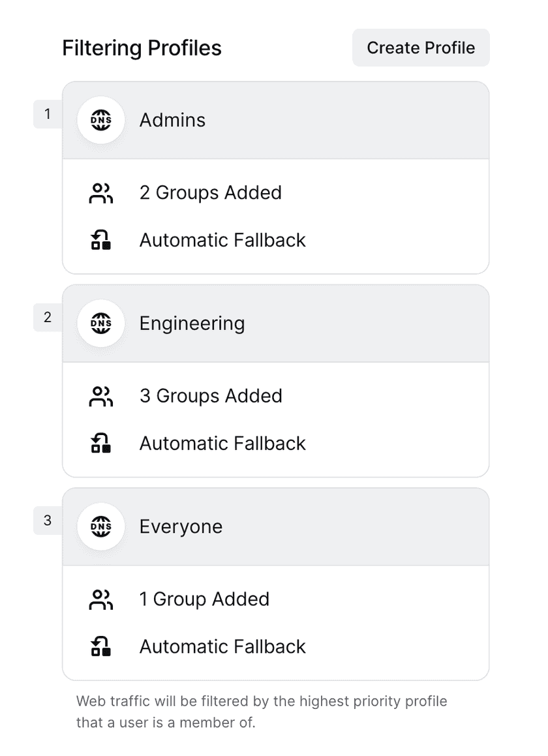Click the DNS globe icon for Admins

[x=100, y=120]
